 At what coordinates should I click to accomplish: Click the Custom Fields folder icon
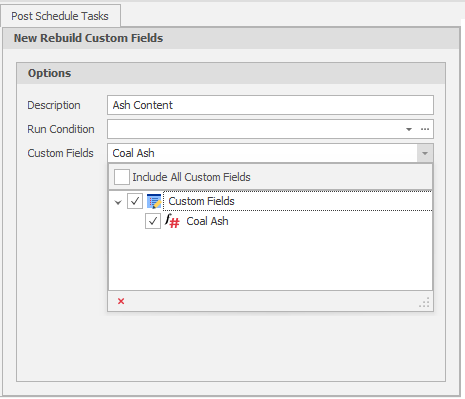(x=154, y=201)
